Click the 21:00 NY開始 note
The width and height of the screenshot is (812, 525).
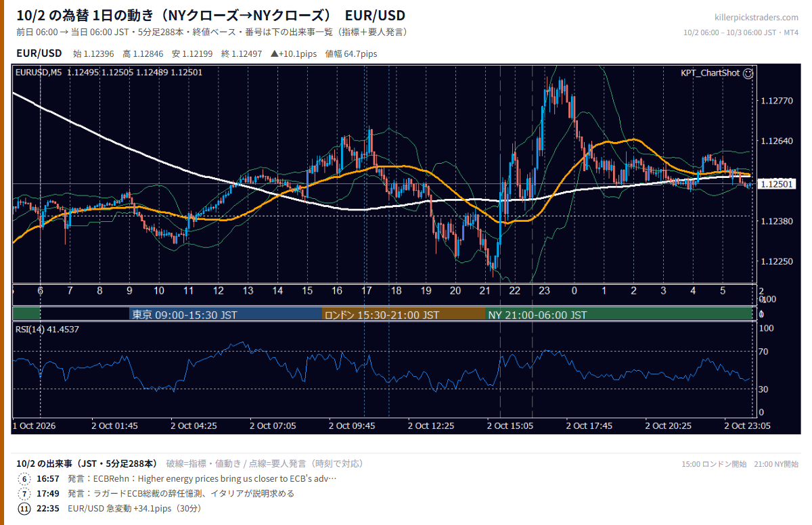777,464
